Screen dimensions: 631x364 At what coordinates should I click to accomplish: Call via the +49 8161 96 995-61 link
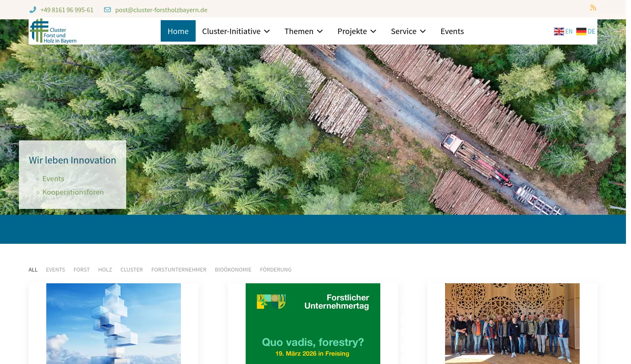point(66,10)
